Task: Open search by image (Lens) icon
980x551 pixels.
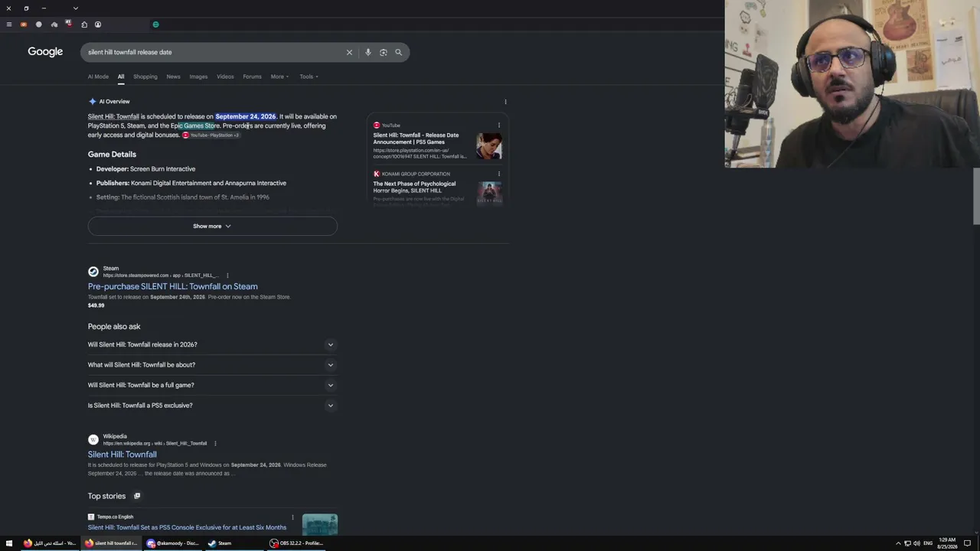Action: [x=383, y=52]
